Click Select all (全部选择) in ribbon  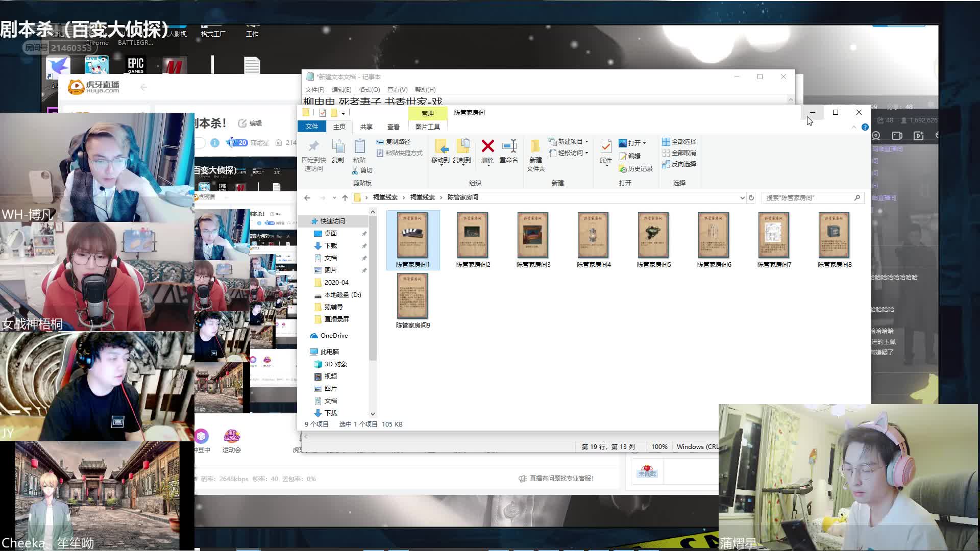pos(679,142)
